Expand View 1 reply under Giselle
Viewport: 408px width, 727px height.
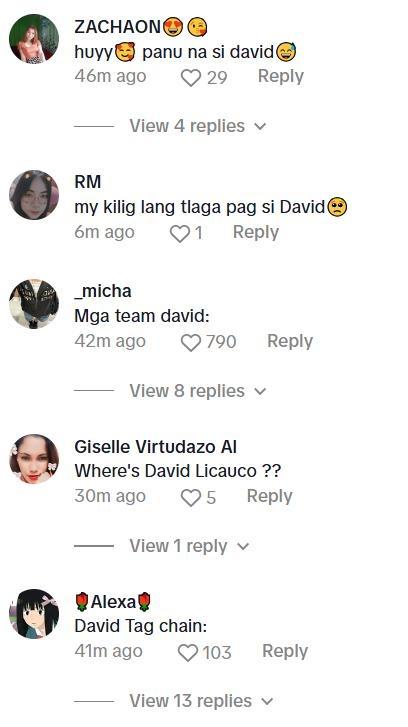189,546
